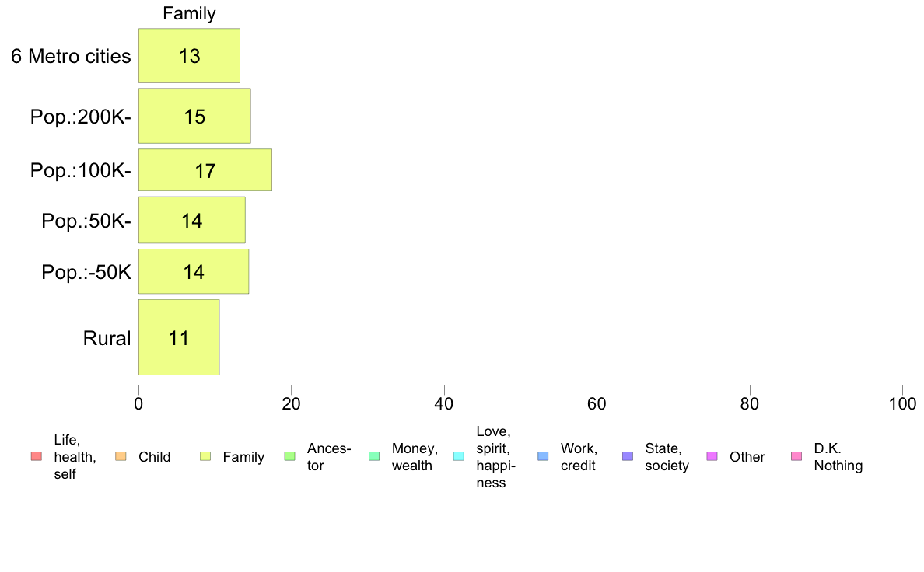924x572 pixels.
Task: Select the Pop.:50K- bar showing 14
Action: click(x=192, y=220)
